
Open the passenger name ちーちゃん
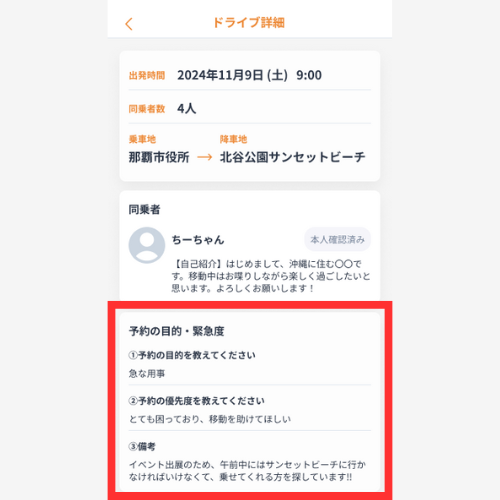point(198,240)
